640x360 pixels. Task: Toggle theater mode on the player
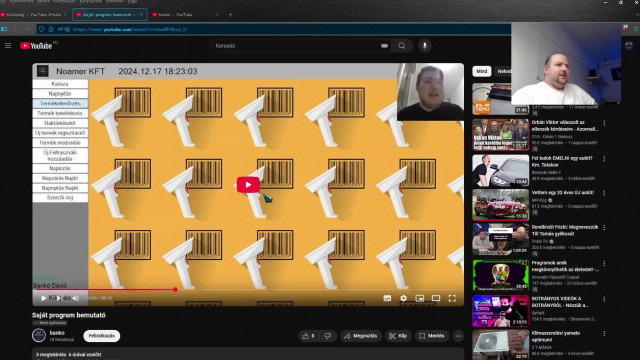point(436,298)
